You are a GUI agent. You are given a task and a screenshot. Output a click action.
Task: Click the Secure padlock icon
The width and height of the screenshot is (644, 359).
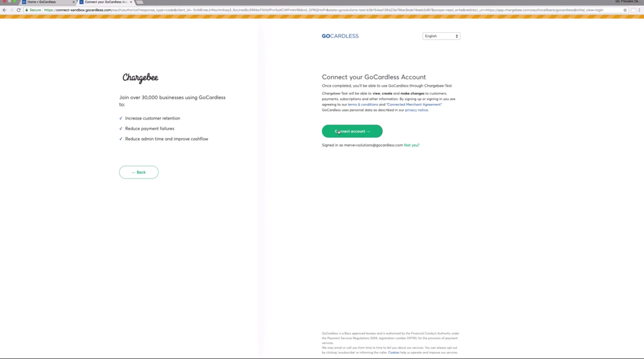point(27,10)
